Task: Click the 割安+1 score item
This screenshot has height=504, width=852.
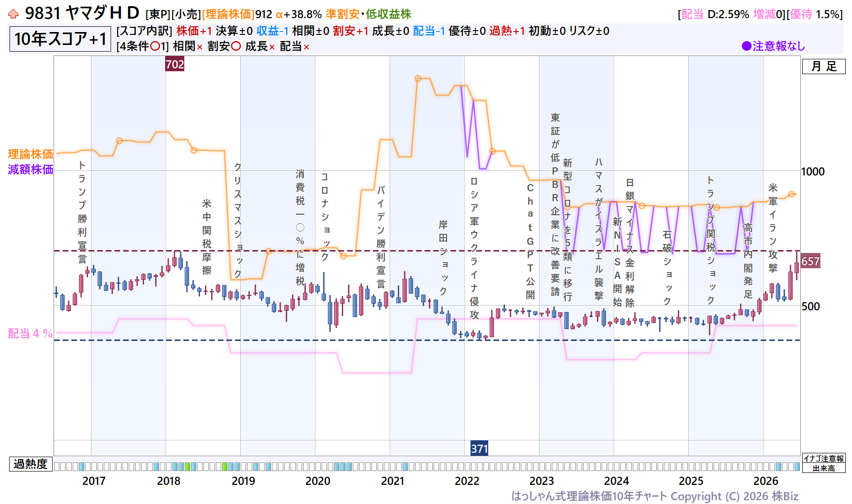Action: (x=351, y=31)
